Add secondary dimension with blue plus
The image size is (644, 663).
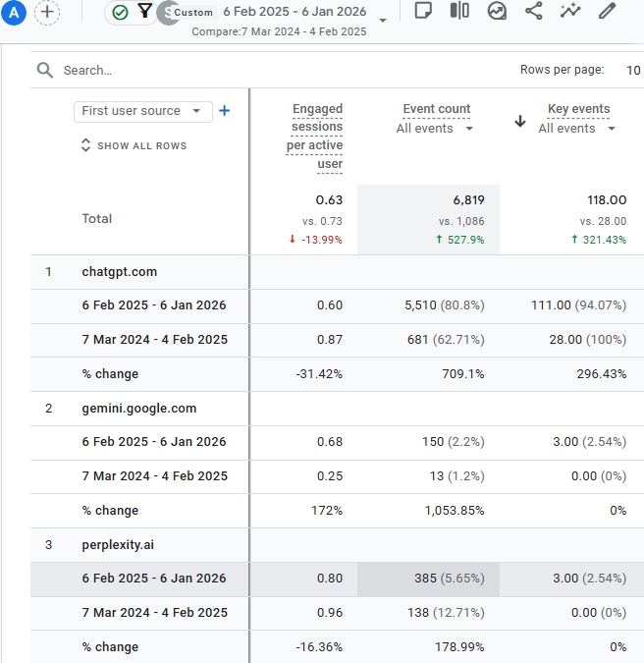pos(225,111)
